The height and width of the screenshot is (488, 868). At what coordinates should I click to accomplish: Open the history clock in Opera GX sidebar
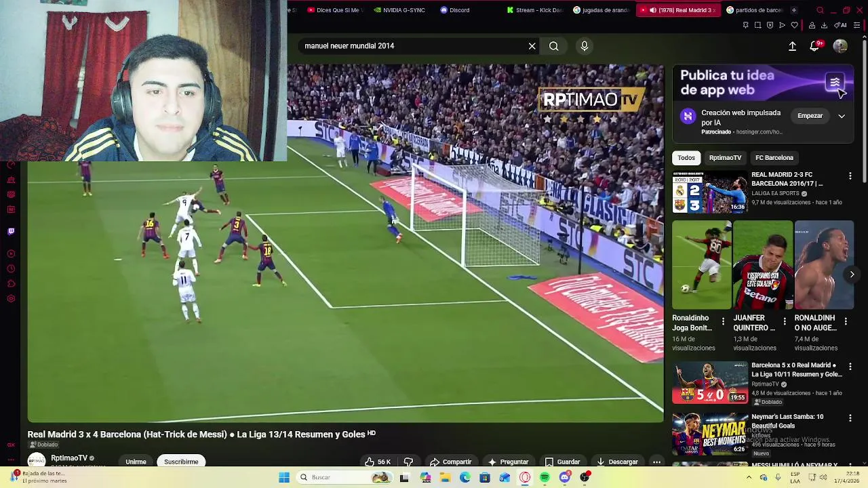click(x=11, y=268)
